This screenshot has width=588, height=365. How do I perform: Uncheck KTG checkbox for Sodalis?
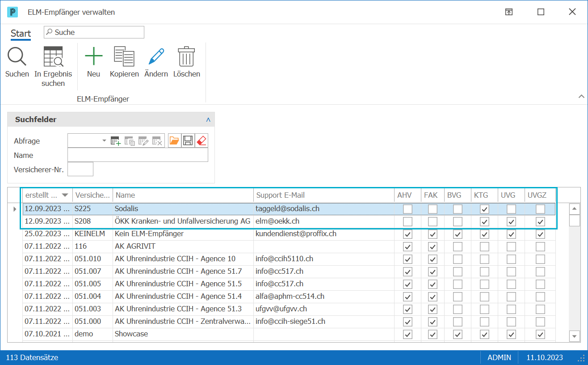pos(484,209)
